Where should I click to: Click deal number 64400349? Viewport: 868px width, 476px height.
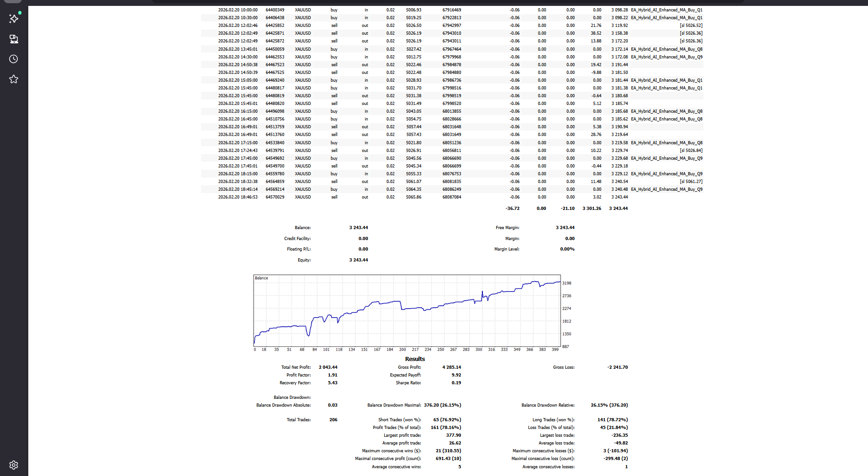[x=275, y=10]
